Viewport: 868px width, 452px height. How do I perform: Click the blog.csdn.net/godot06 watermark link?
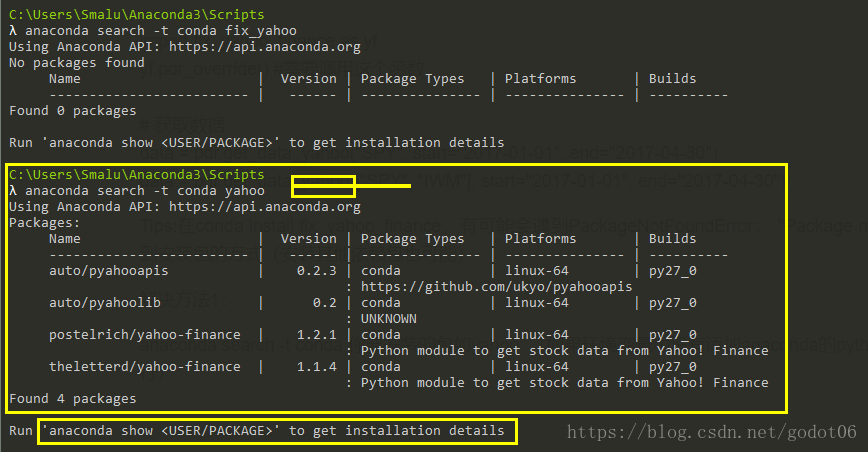712,432
